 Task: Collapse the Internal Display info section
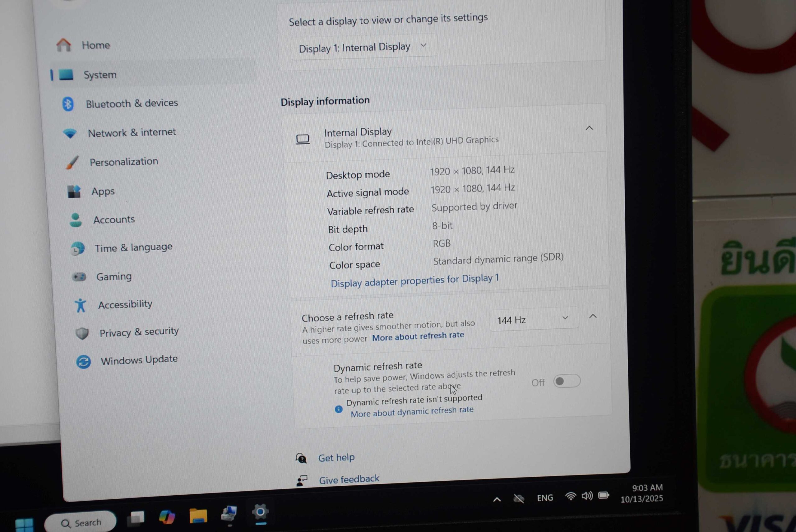point(589,128)
